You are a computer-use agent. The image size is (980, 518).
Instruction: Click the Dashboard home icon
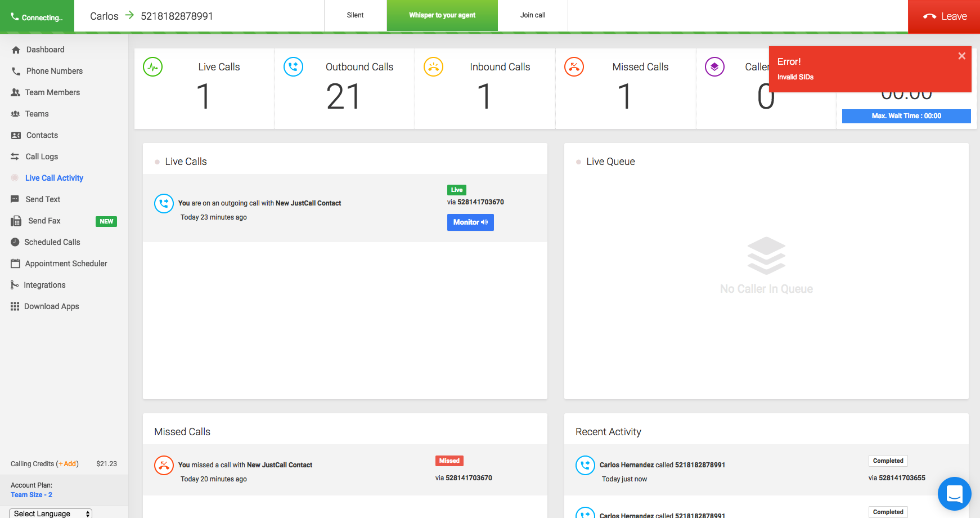click(16, 50)
